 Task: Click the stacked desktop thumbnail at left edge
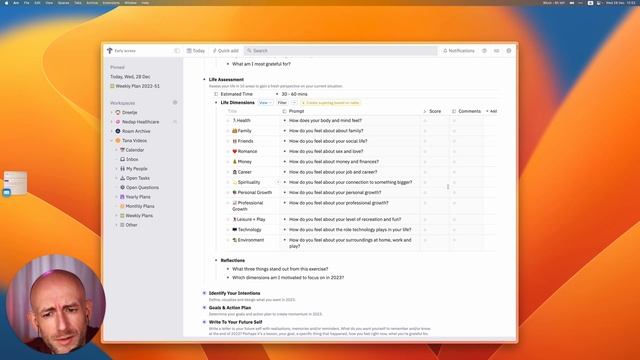tap(16, 182)
